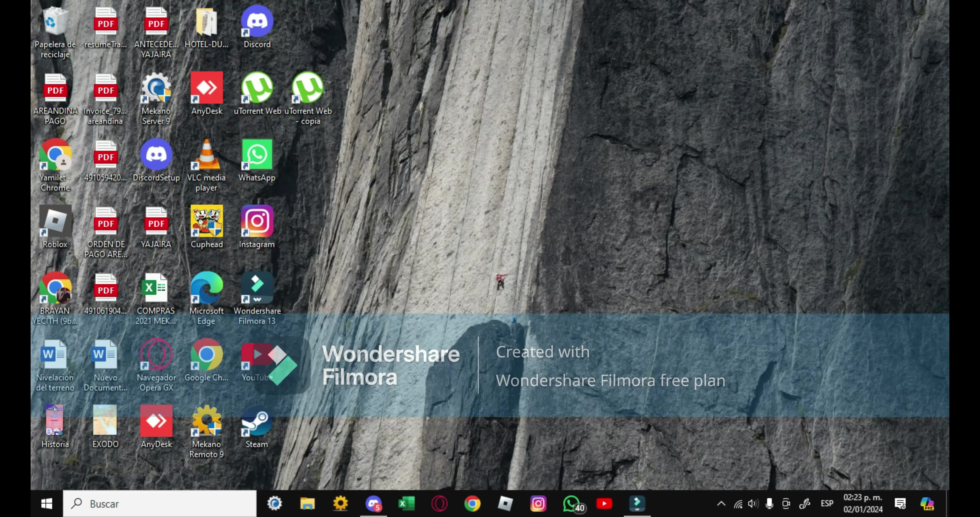Select the Wondershare Filmora 13 desktop shortcut

(x=257, y=299)
